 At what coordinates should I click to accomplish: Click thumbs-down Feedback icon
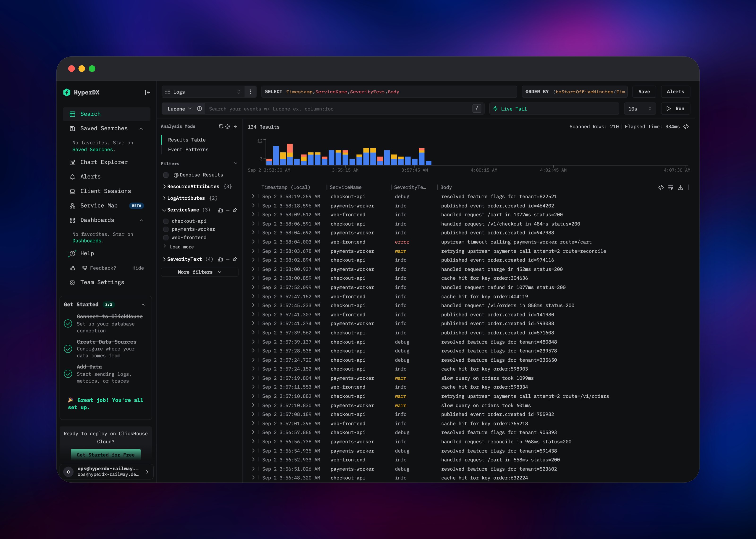click(85, 268)
